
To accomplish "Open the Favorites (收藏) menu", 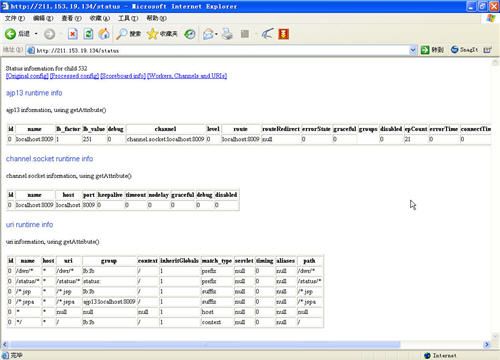I will (100, 18).
